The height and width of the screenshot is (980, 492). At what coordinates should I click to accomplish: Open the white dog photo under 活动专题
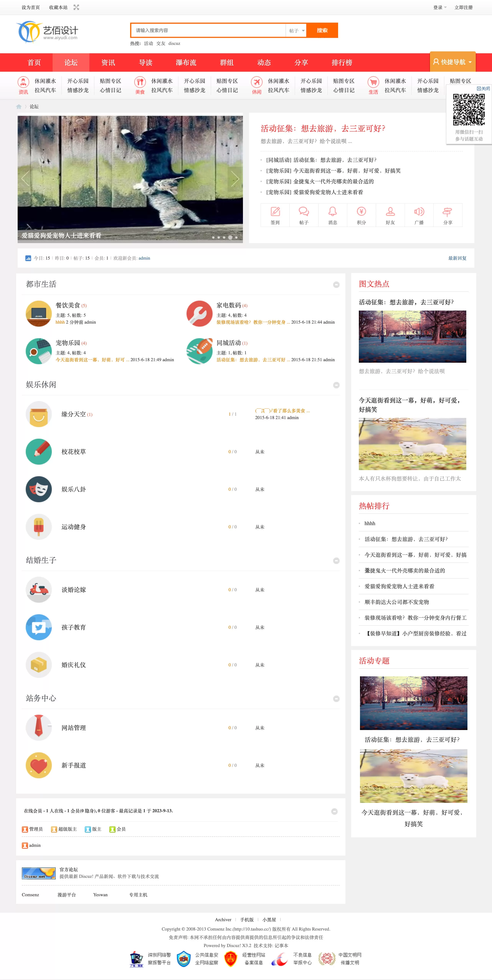click(414, 776)
